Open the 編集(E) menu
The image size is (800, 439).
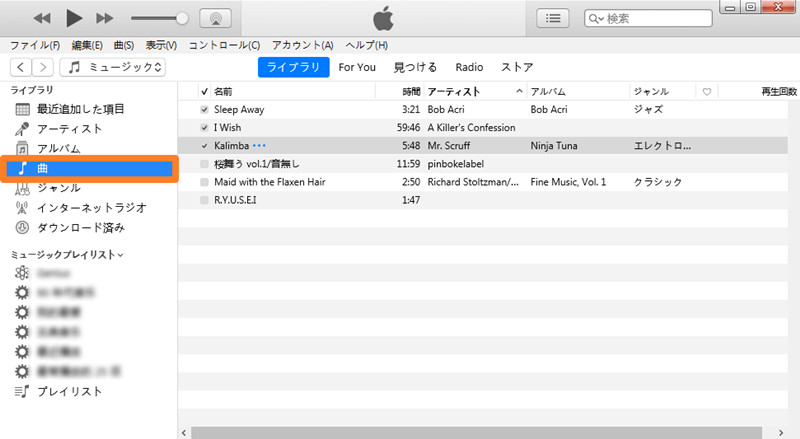pyautogui.click(x=87, y=45)
